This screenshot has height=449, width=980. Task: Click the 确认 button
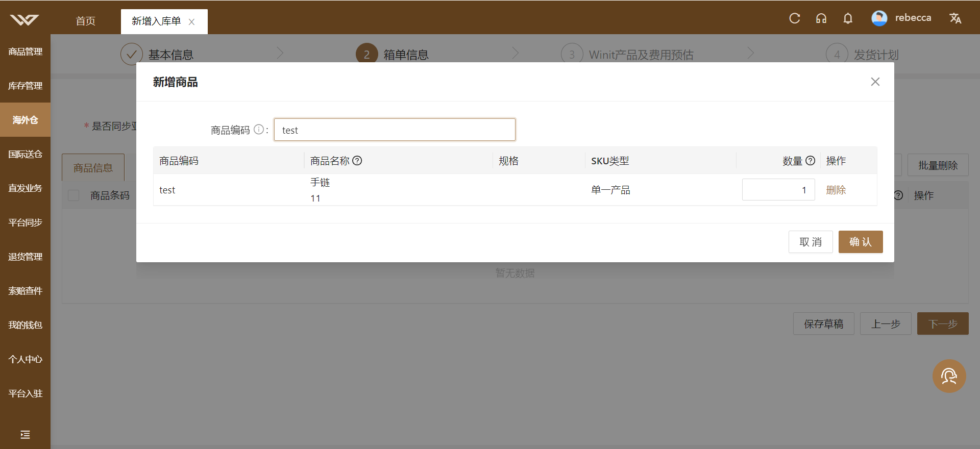coord(861,242)
